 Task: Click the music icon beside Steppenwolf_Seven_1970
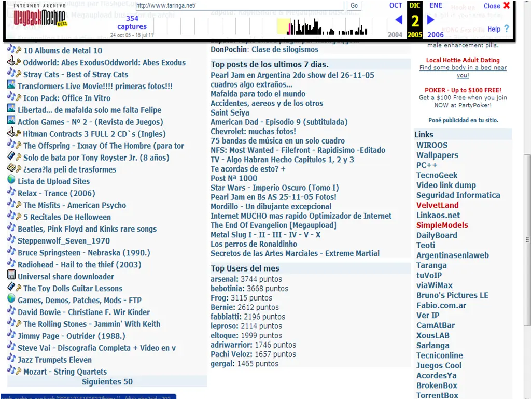11,239
